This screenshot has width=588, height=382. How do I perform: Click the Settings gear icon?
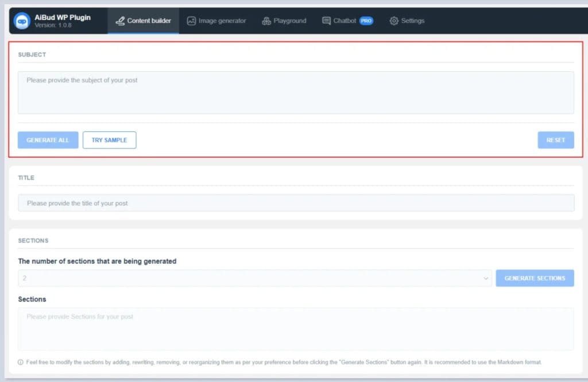[x=394, y=21]
